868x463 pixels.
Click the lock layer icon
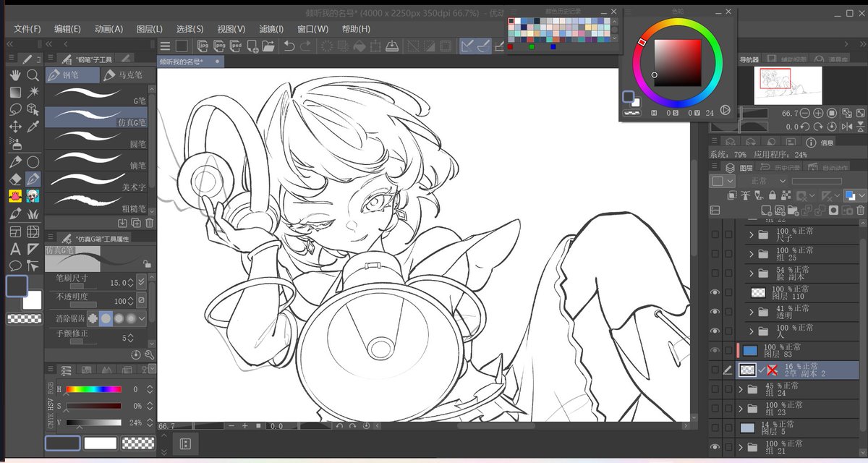773,195
